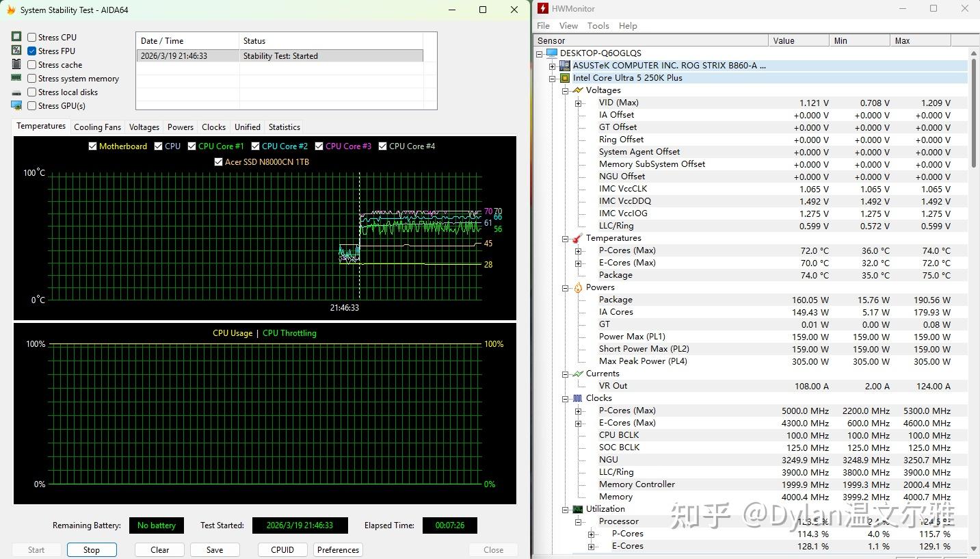Screen dimensions: 980x559
Task: Click the Clocks category icon
Action: coord(578,398)
